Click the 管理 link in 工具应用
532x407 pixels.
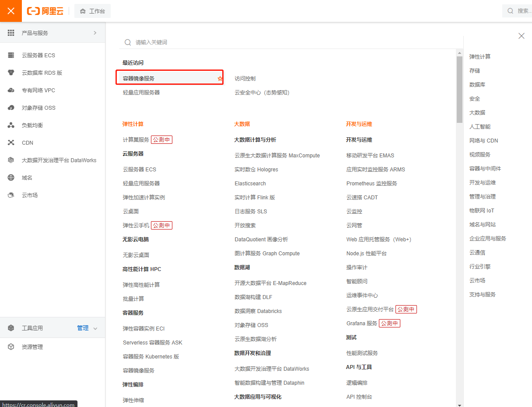83,328
